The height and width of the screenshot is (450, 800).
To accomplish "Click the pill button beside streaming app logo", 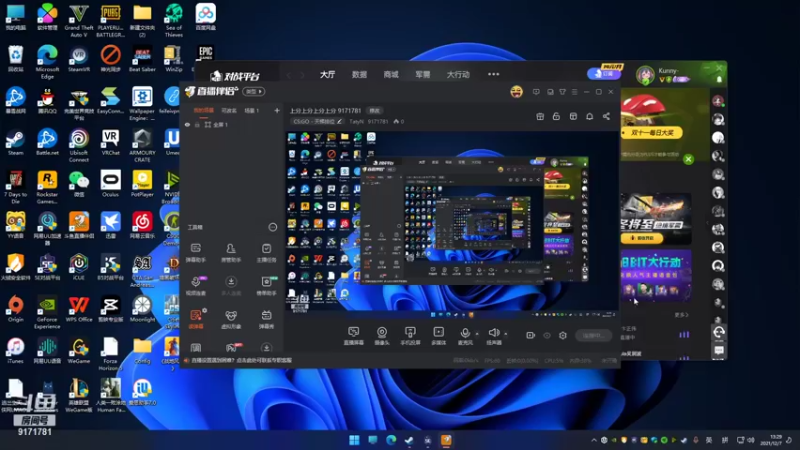I will 253,91.
